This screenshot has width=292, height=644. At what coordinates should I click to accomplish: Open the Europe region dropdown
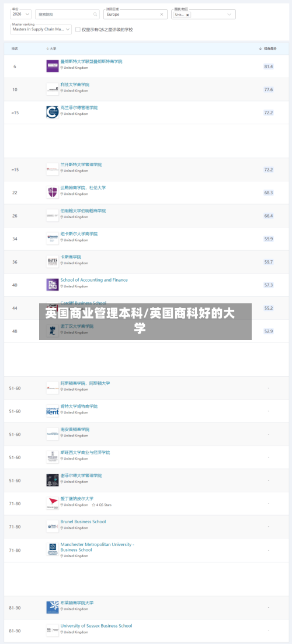(x=135, y=15)
